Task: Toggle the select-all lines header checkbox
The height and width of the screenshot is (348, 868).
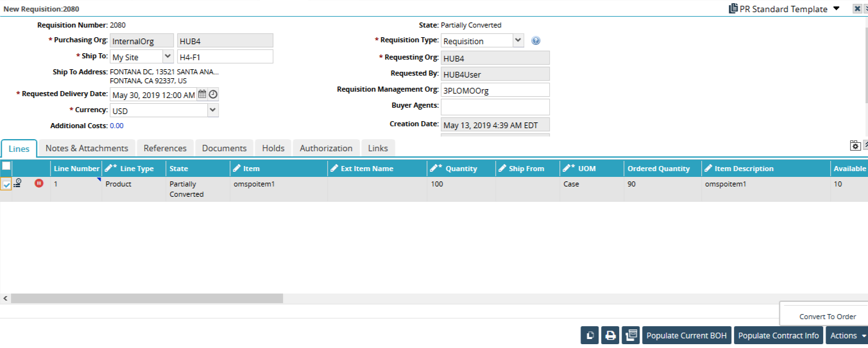Action: point(6,166)
